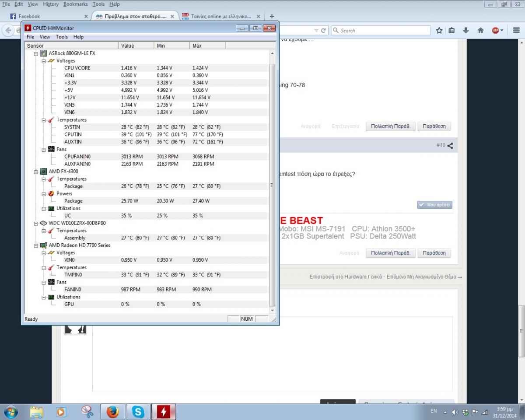Image resolution: width=525 pixels, height=420 pixels.
Task: Open the Firefox History menu
Action: click(51, 4)
